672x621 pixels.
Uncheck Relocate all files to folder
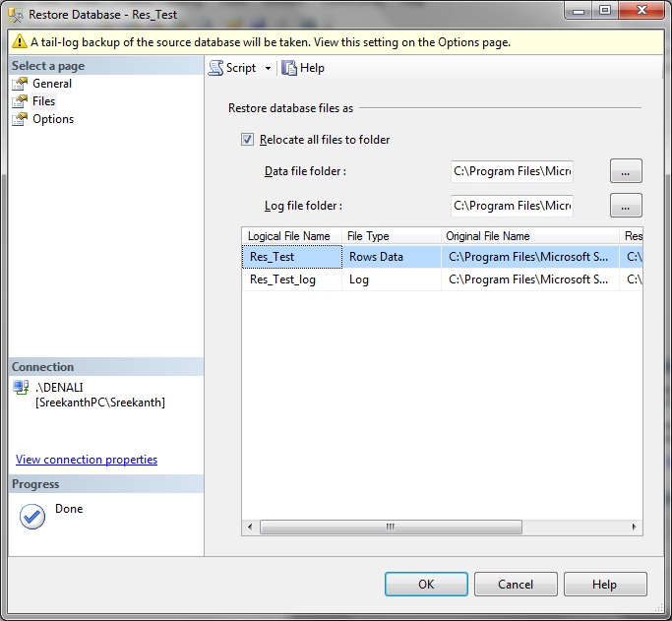[x=247, y=140]
